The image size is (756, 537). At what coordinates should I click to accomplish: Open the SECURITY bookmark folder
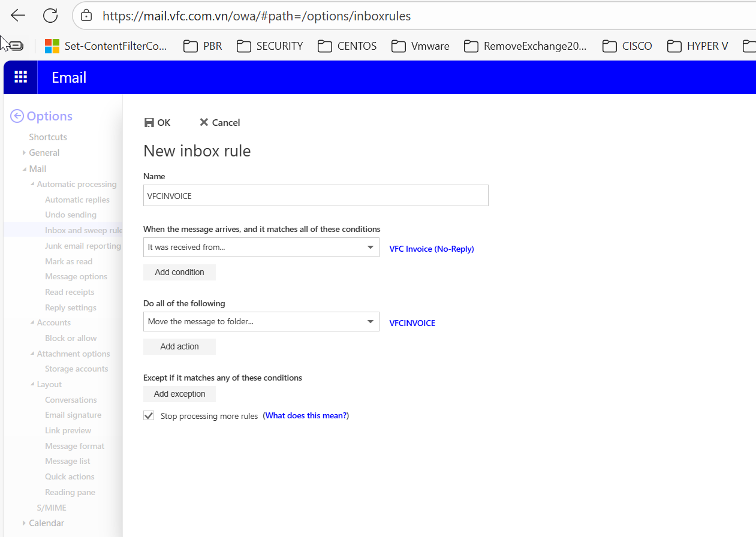point(270,46)
